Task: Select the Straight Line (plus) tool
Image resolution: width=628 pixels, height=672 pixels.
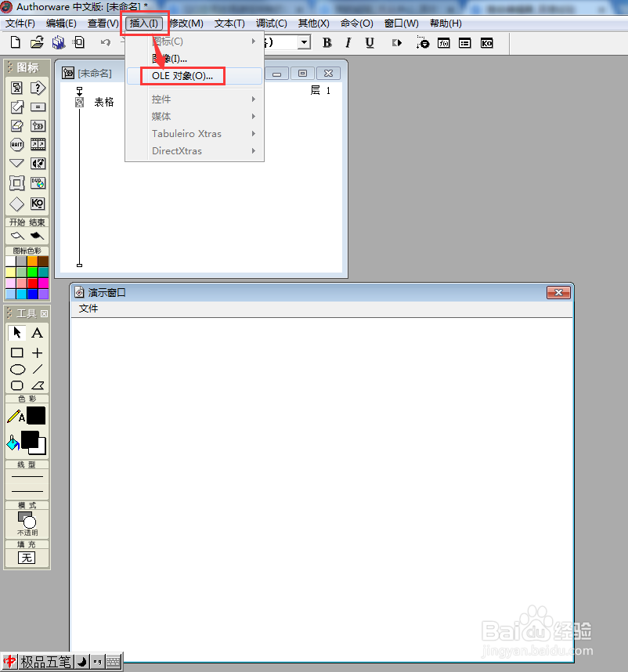Action: (38, 352)
